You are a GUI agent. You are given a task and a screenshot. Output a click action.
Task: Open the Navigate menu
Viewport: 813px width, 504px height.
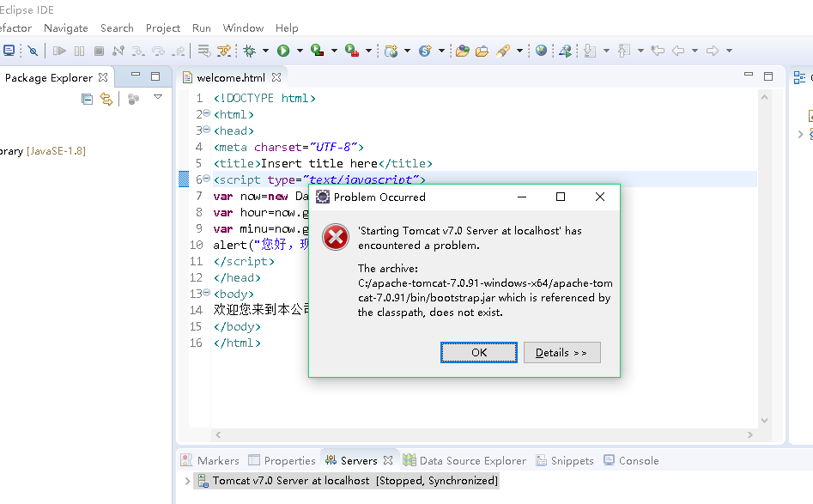click(x=66, y=28)
